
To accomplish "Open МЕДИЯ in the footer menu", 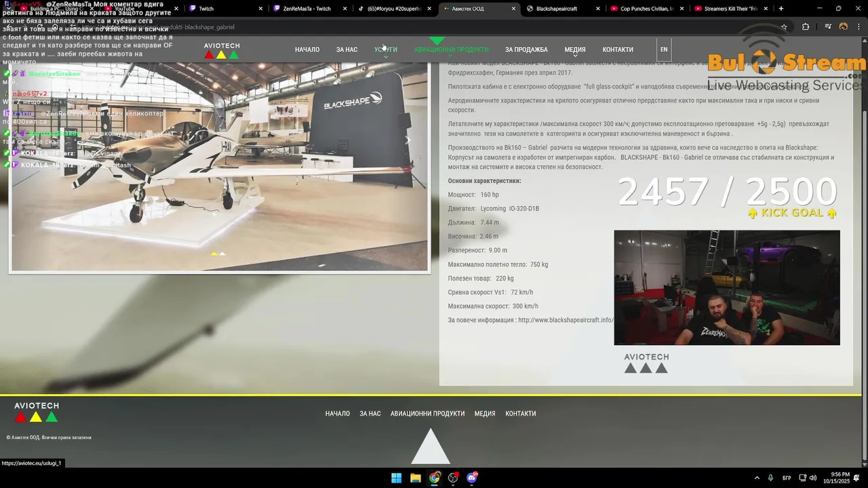I will point(485,413).
